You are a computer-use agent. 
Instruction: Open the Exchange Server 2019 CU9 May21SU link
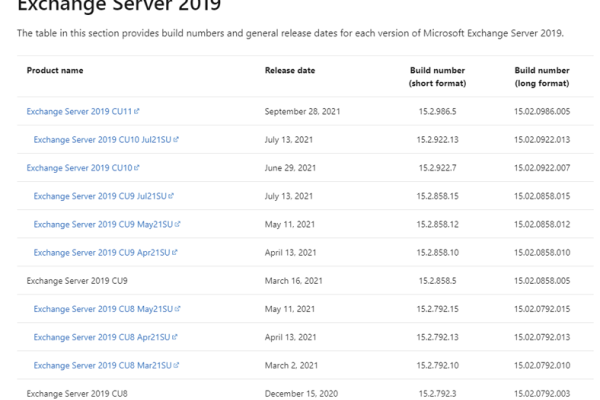[102, 224]
